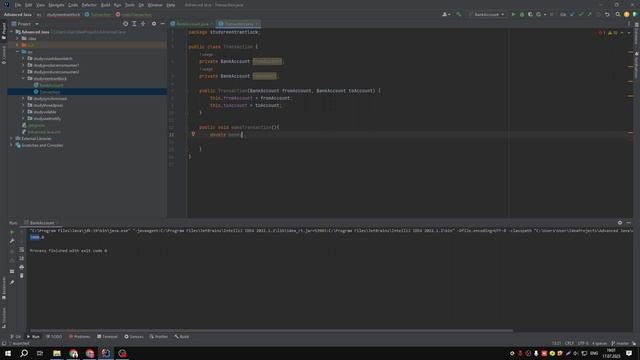The width and height of the screenshot is (640, 360).
Task: Open the Profiler tool window button
Action: pyautogui.click(x=159, y=337)
